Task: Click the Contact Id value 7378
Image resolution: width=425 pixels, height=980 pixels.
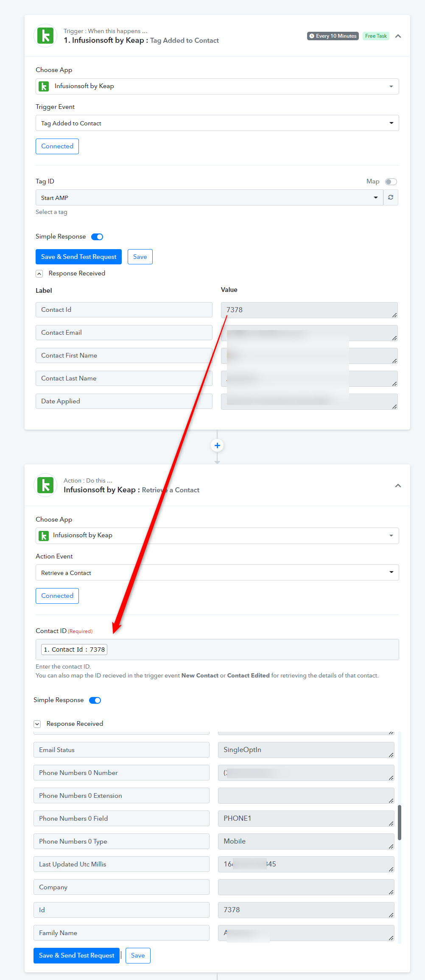Action: (309, 310)
